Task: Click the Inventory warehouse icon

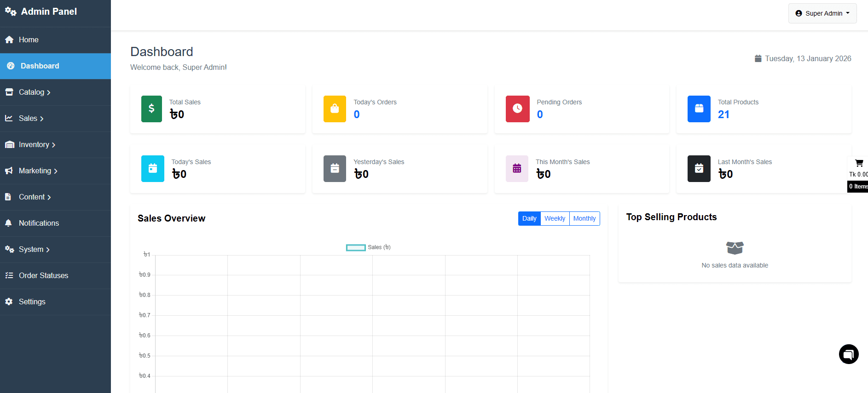Action: [9, 145]
